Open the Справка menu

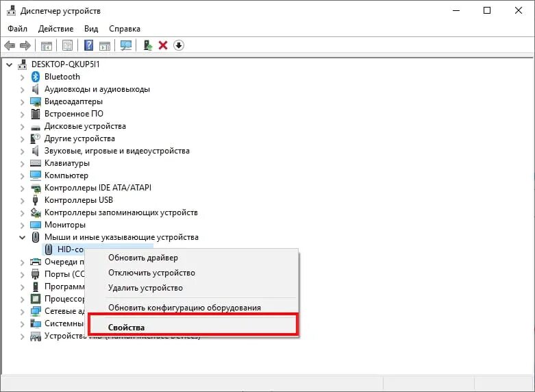(x=125, y=29)
